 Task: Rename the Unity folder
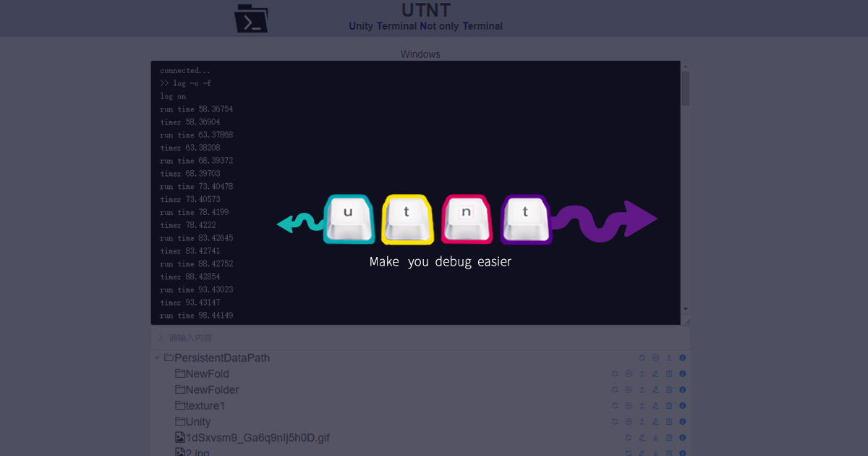coord(655,421)
